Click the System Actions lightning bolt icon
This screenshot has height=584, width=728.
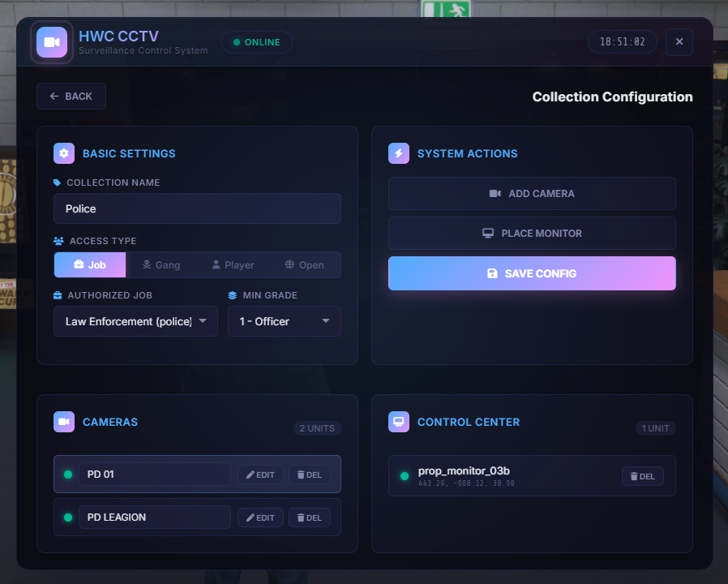(399, 153)
